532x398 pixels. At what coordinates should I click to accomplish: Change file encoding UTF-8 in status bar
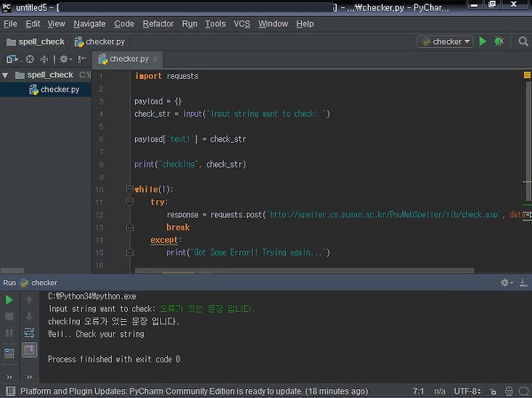(x=467, y=391)
